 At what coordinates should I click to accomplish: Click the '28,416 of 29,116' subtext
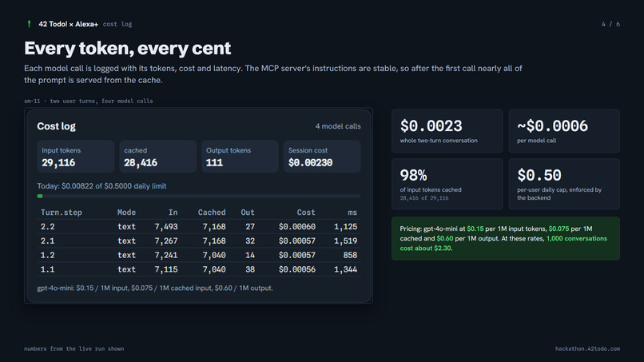[x=424, y=198]
